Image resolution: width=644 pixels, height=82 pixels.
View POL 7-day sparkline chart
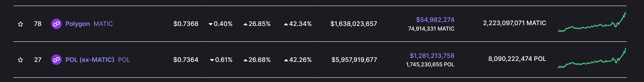(x=592, y=58)
